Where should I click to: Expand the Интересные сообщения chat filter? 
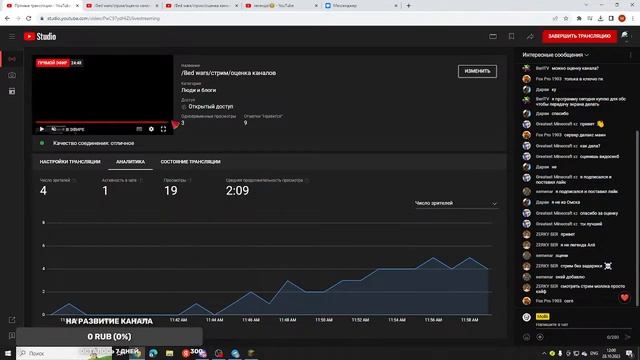pyautogui.click(x=556, y=55)
